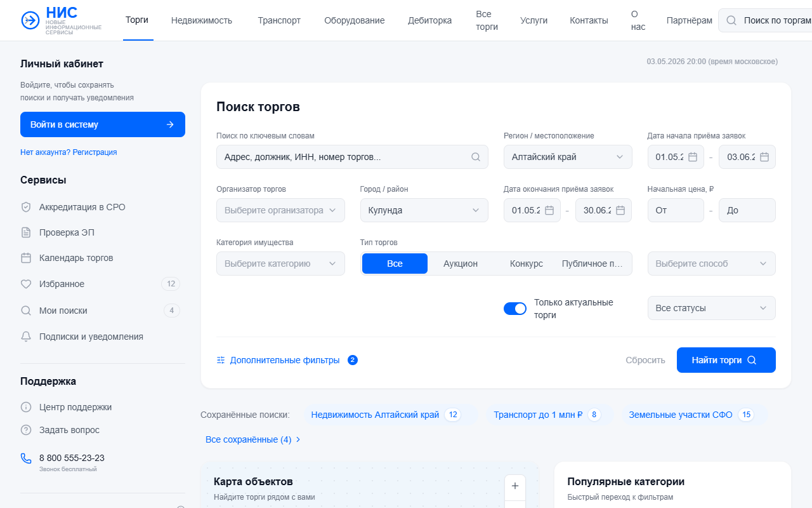Open Оборудование menu item
Image resolution: width=812 pixels, height=508 pixels.
(355, 20)
